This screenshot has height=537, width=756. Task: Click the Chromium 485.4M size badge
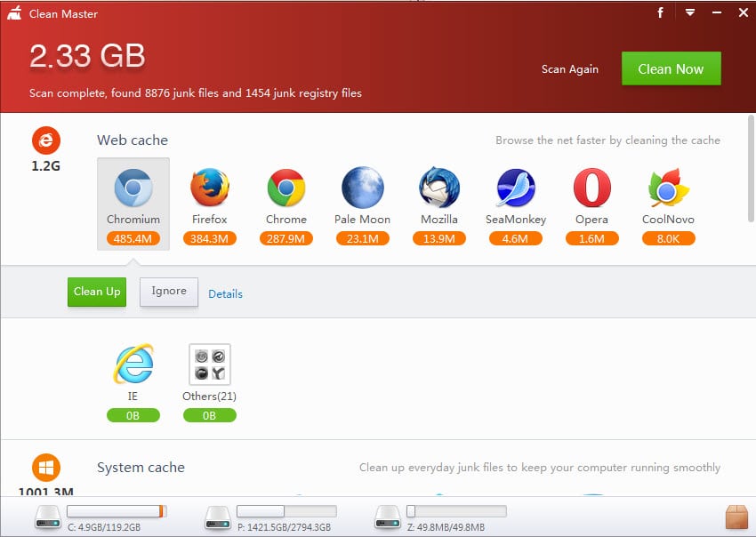click(x=133, y=238)
